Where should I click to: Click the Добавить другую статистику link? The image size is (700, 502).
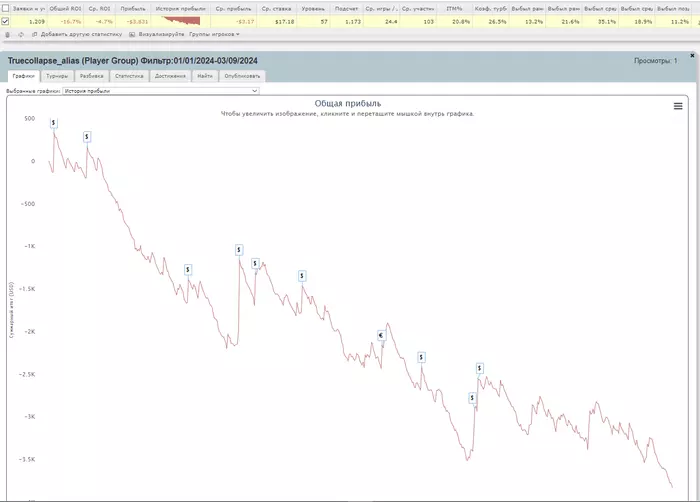point(81,34)
